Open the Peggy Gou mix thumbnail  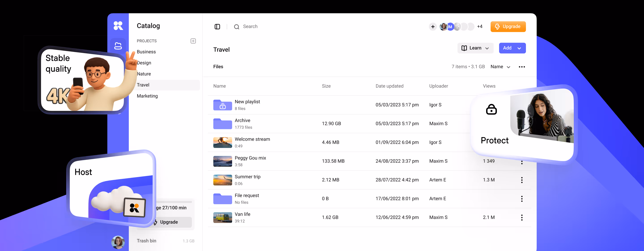[x=222, y=161]
